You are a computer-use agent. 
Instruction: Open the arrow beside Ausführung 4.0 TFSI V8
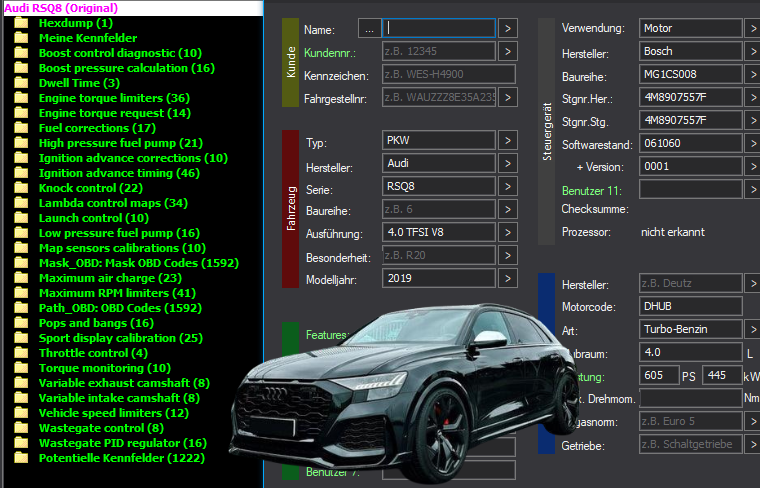(507, 232)
